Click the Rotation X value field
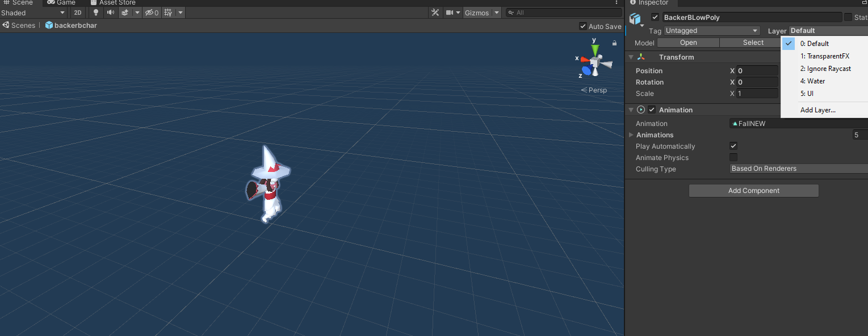This screenshot has height=336, width=868. [x=757, y=82]
